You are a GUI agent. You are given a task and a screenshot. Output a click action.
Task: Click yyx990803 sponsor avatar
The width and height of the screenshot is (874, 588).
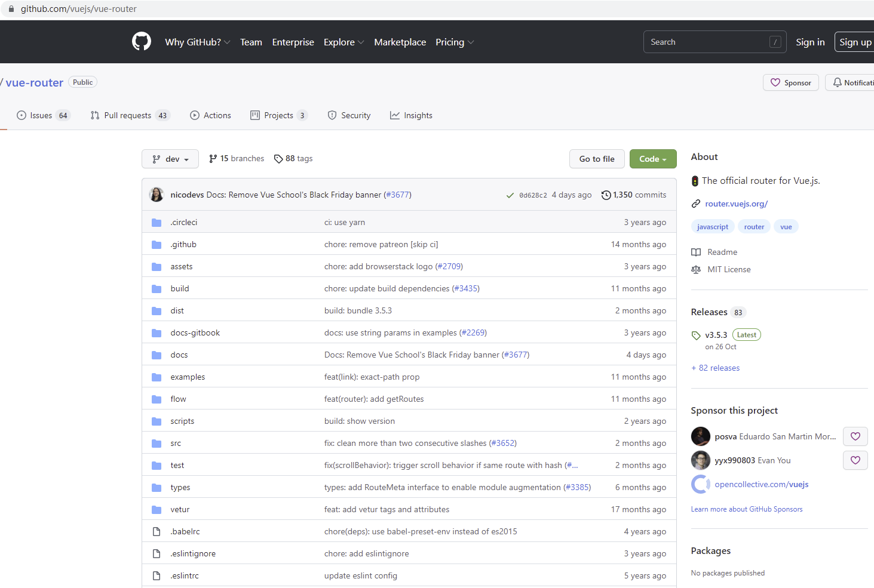coord(701,460)
